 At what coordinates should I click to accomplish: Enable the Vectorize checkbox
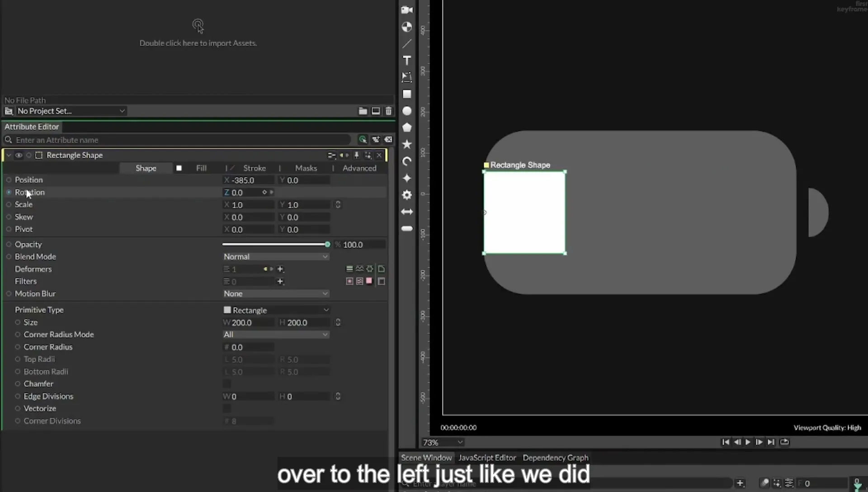pos(227,408)
